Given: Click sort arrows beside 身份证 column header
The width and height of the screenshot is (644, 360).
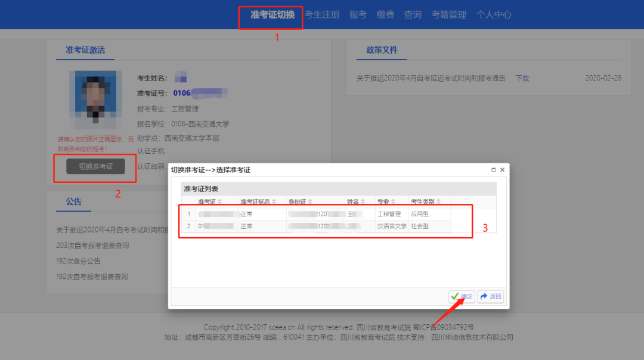Looking at the screenshot, I should pos(309,200).
